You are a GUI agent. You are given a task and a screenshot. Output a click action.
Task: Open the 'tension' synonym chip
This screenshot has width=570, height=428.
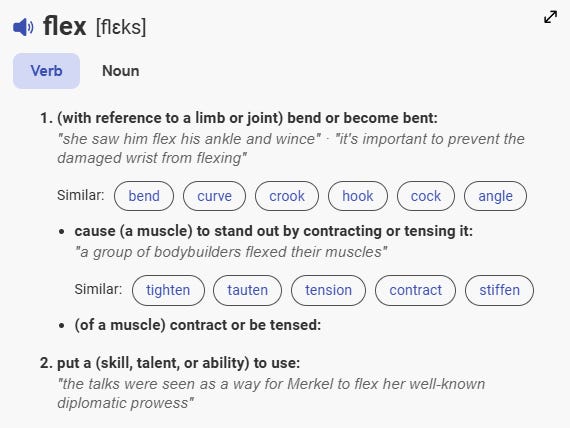click(x=329, y=290)
